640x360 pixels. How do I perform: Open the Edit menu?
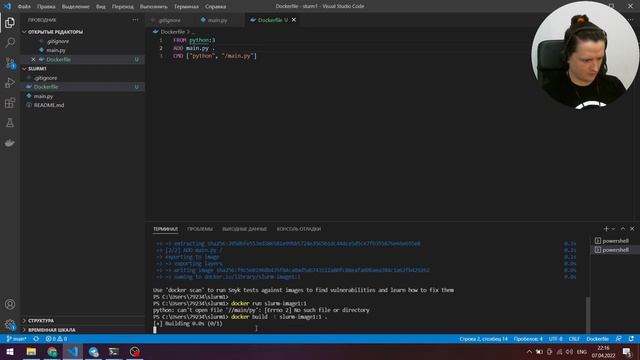click(46, 7)
